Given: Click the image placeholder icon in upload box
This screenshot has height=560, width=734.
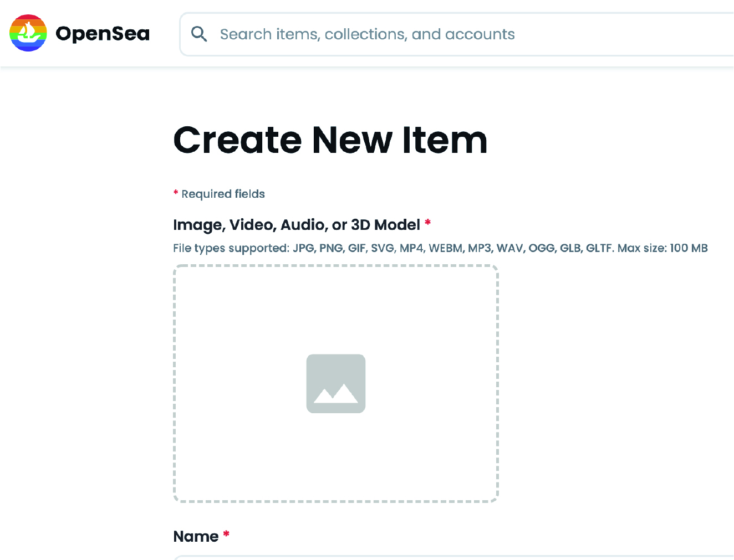Looking at the screenshot, I should point(336,383).
